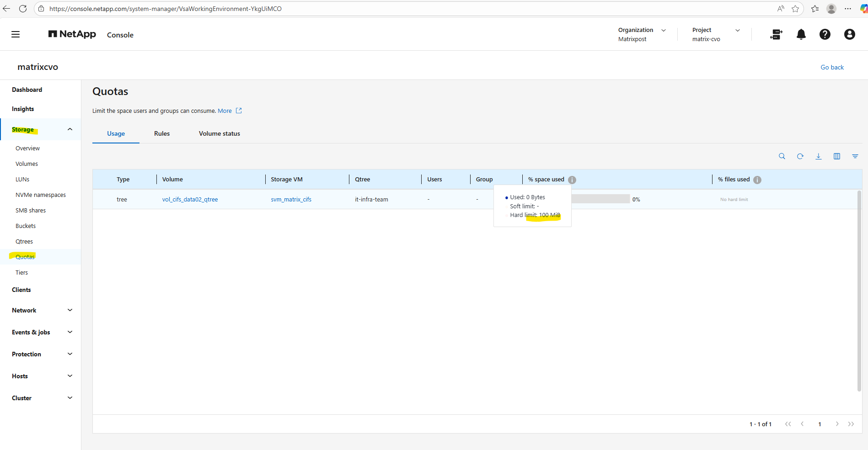Screen dimensions: 868x450
Task: Switch to the Rules tab
Action: click(x=162, y=133)
